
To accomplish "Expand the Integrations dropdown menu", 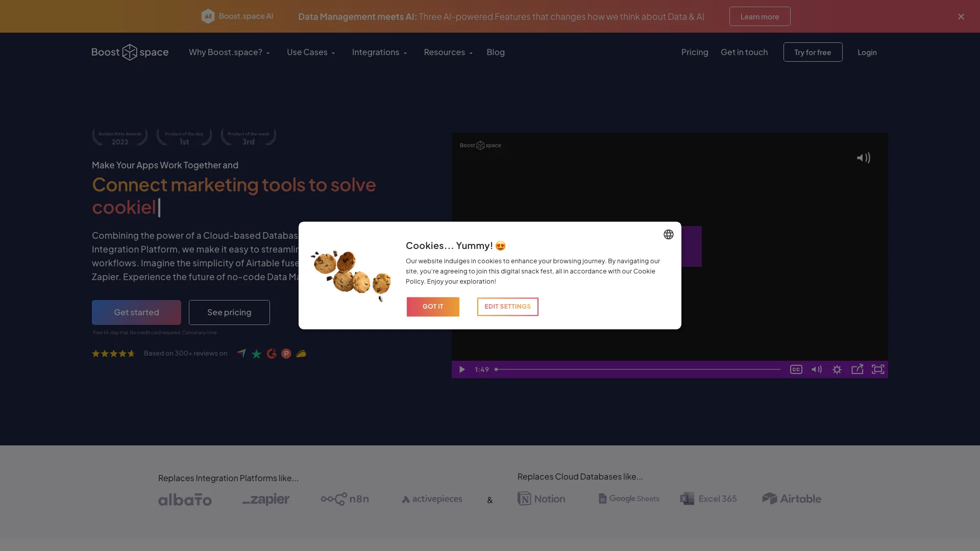I will coord(379,52).
